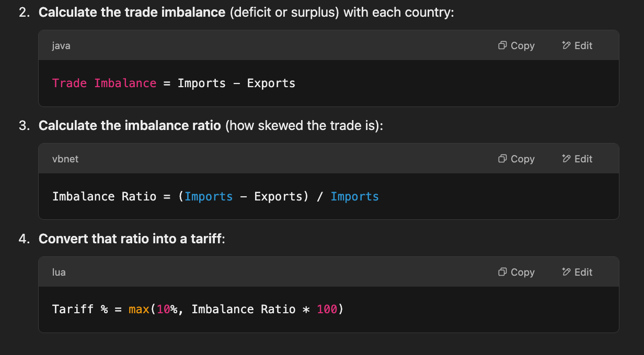Screen dimensions: 644x355
Task: Click the 'Calculate the trade imbalance' heading
Action: coord(132,12)
